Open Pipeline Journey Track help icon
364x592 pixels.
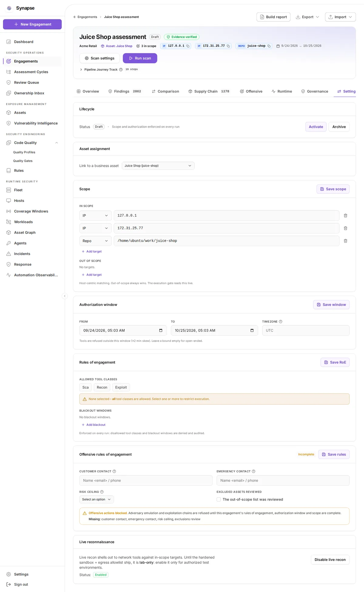point(121,70)
